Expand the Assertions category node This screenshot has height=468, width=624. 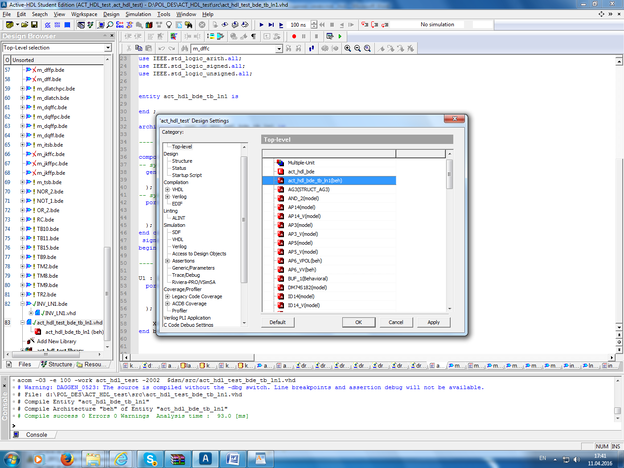pyautogui.click(x=167, y=261)
